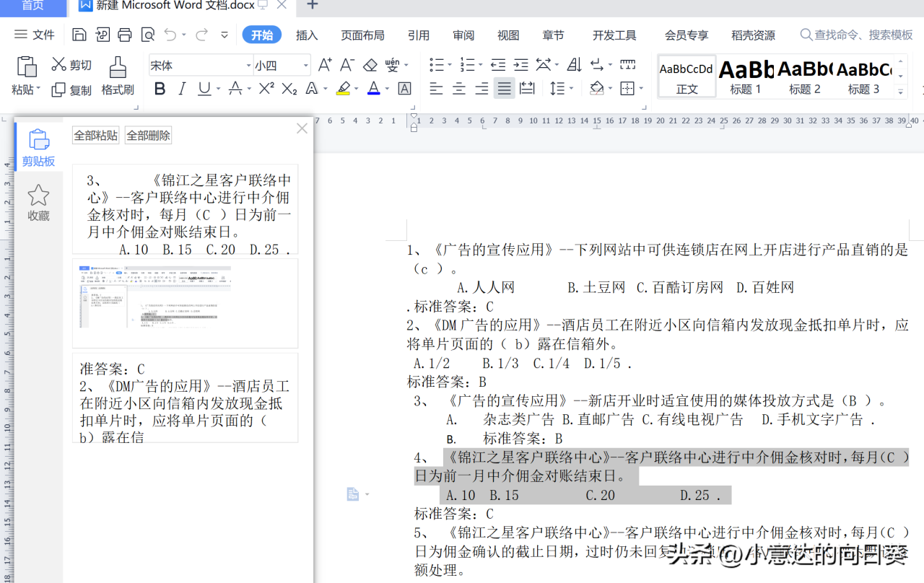Click the paste options icon beside document
Screen dimensions: 924x583
tap(353, 494)
